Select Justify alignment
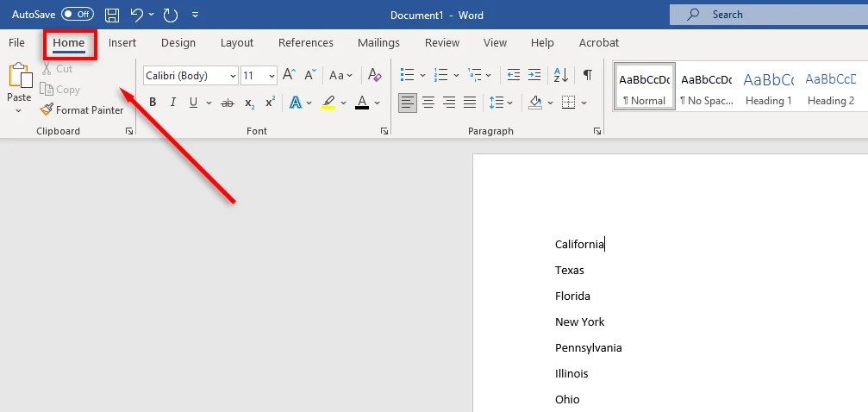 point(470,103)
